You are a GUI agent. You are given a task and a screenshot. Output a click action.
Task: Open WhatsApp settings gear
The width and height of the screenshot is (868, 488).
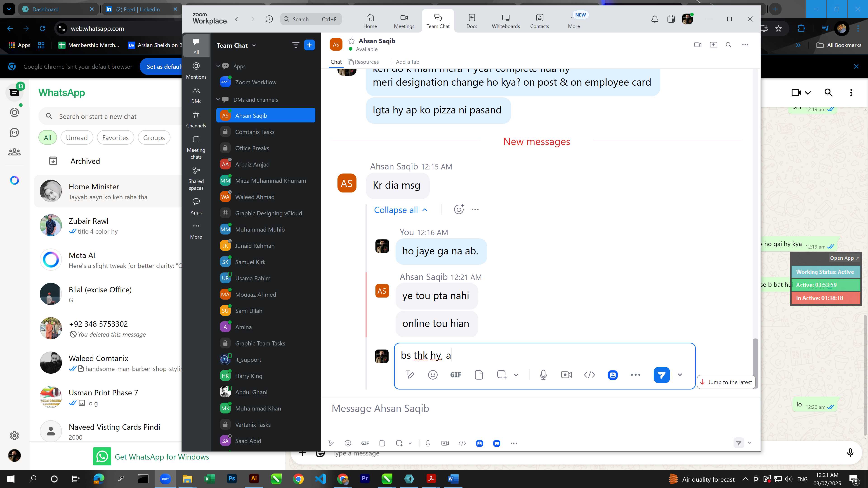(x=14, y=435)
